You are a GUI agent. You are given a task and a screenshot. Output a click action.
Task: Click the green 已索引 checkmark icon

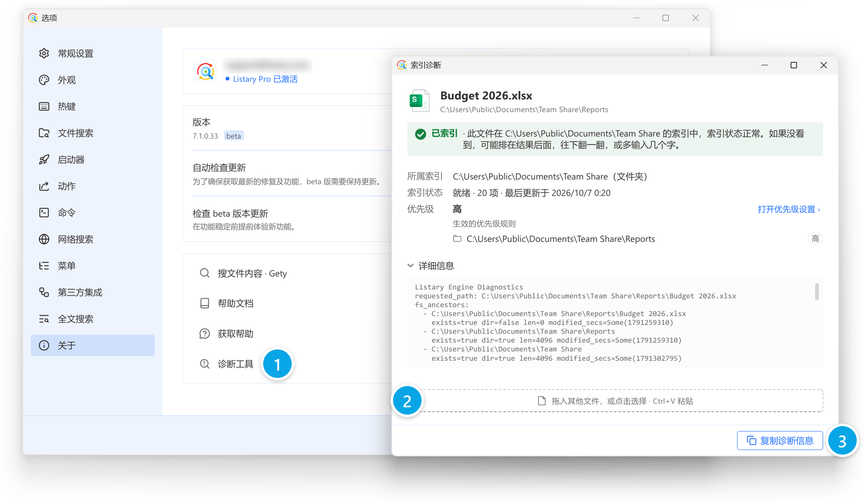coord(420,134)
